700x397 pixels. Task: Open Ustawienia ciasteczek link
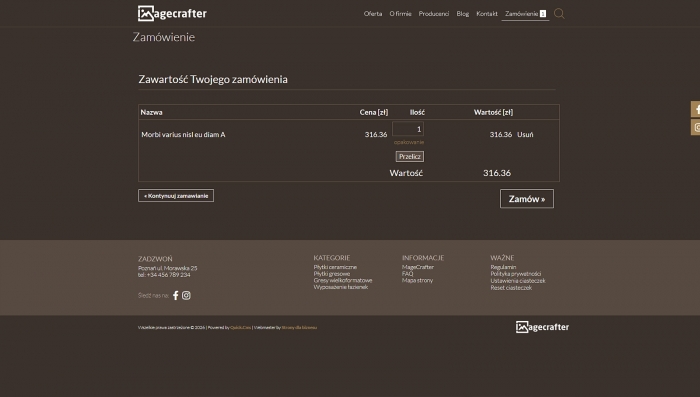(x=518, y=281)
